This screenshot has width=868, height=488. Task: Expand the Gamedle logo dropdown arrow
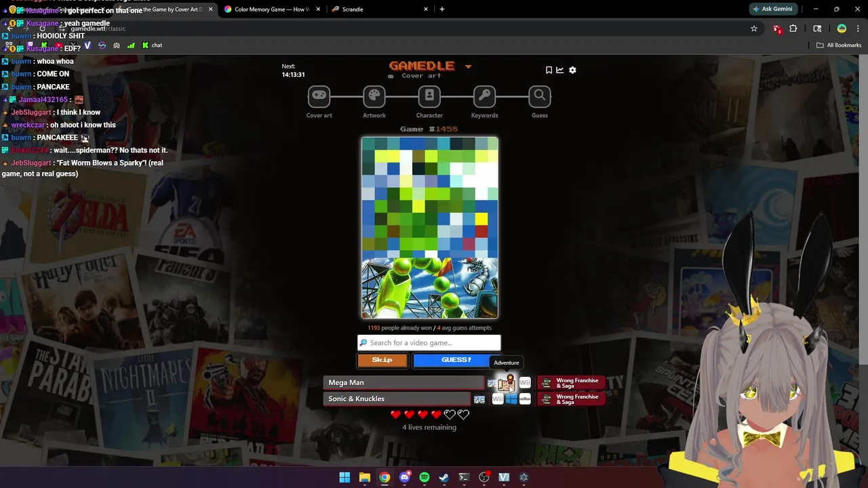468,66
